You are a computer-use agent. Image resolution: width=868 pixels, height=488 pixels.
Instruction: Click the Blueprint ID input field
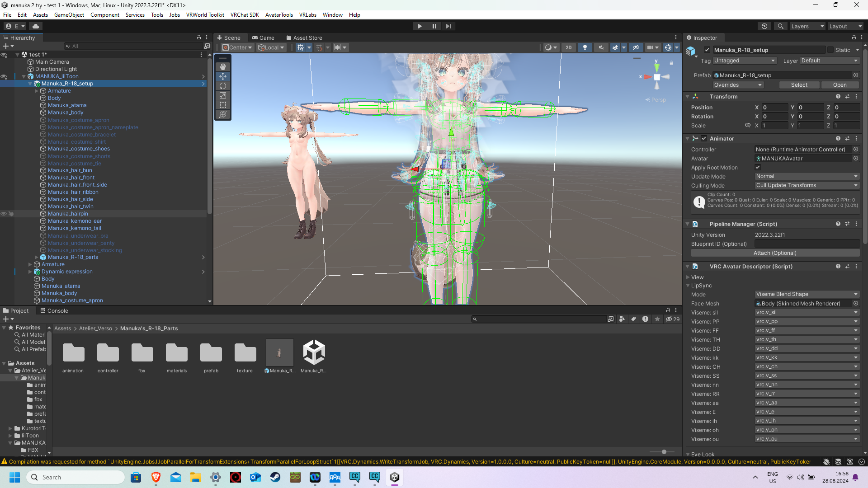click(807, 244)
